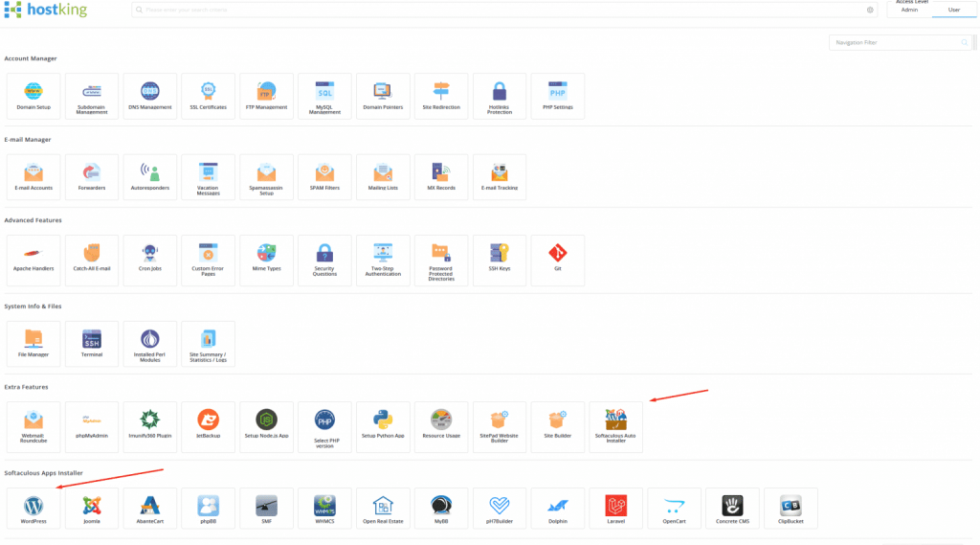This screenshot has height=545, width=980.
Task: Open phpMyAdmin
Action: 92,424
